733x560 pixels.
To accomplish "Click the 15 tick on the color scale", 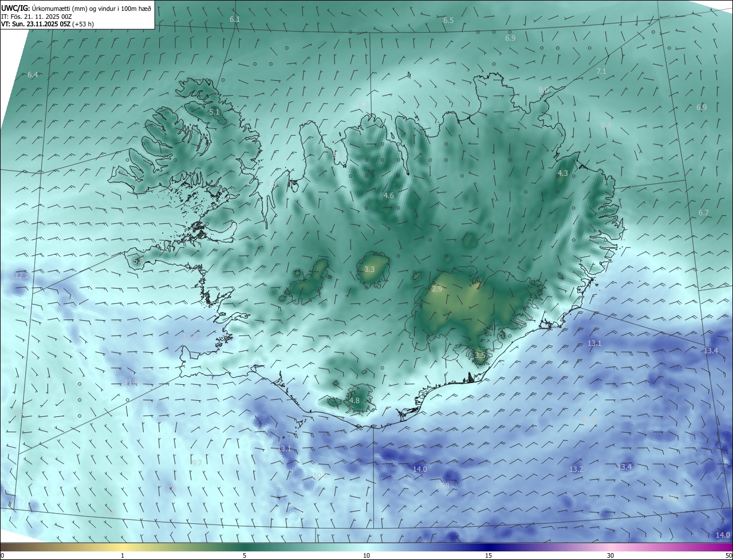I will point(488,555).
